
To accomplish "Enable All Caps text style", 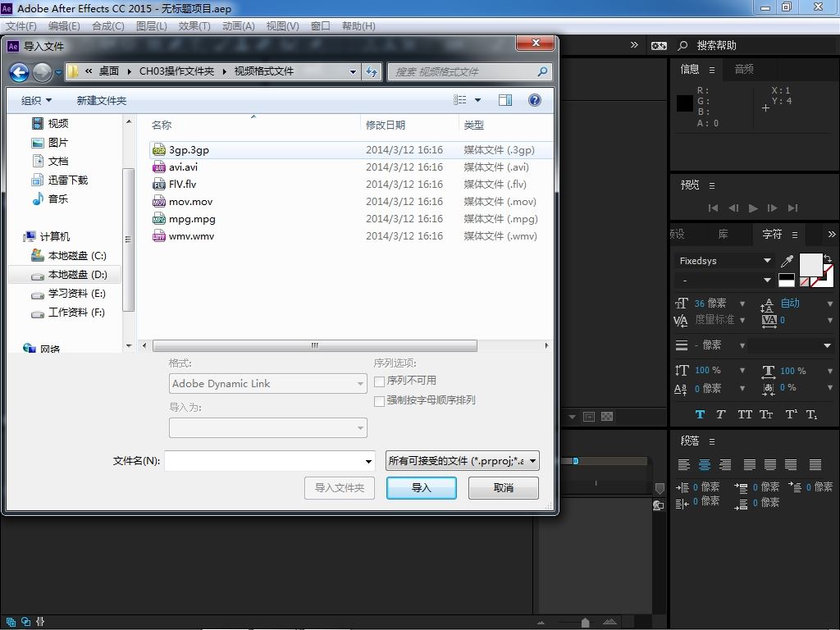I will tap(745, 414).
